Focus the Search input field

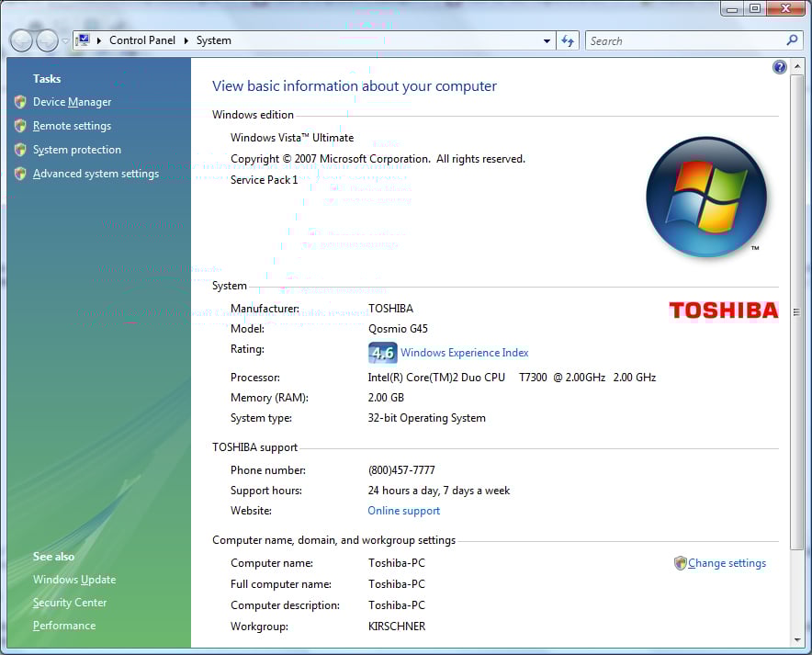tap(684, 41)
